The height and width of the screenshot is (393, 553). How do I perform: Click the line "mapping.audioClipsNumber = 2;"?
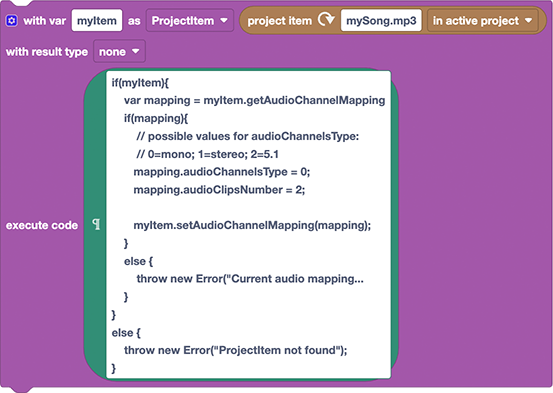tap(219, 190)
